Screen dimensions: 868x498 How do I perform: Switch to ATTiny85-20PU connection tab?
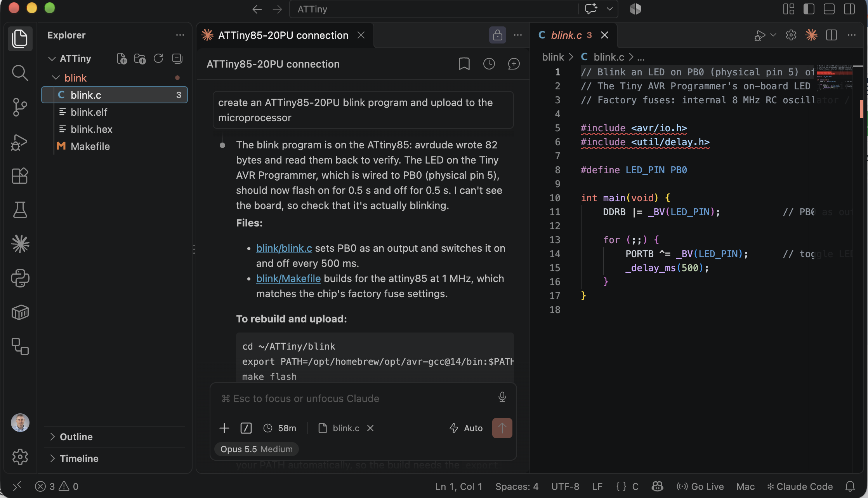tap(283, 35)
